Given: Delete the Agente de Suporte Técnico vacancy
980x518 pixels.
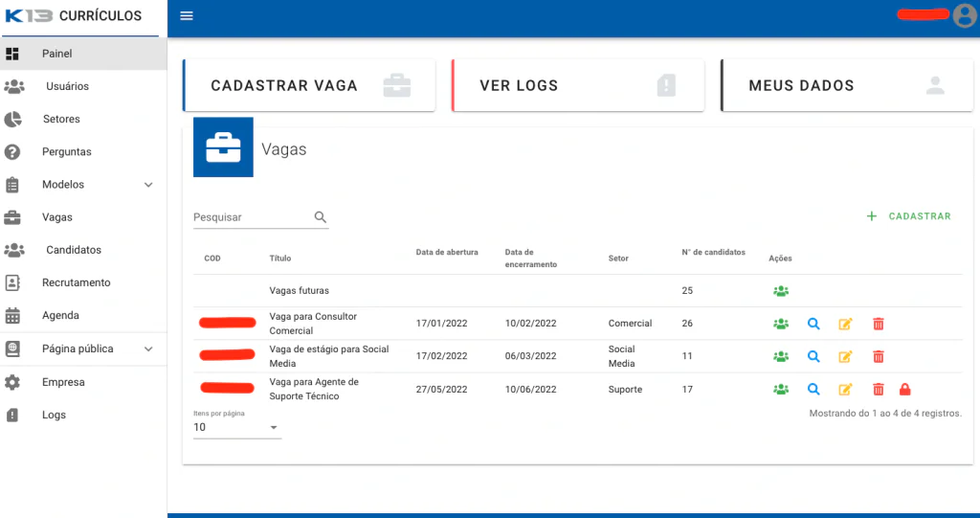Looking at the screenshot, I should pos(879,390).
